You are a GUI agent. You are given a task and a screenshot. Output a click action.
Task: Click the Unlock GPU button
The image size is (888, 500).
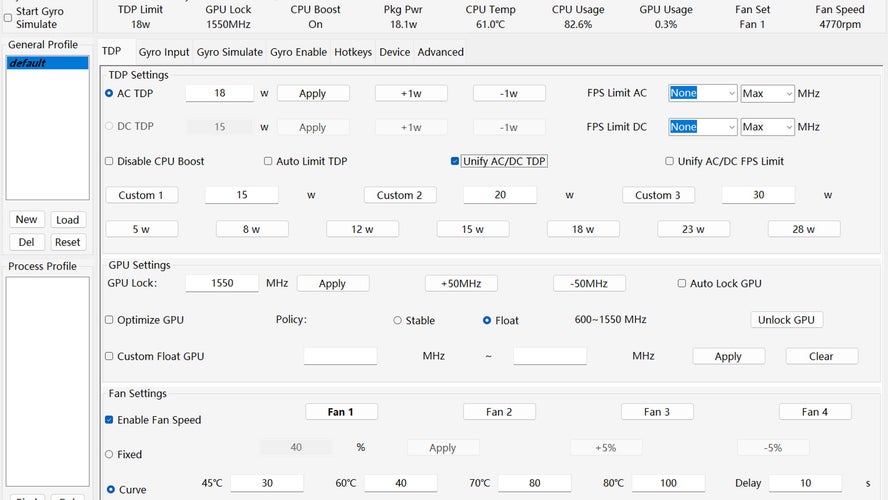point(786,320)
